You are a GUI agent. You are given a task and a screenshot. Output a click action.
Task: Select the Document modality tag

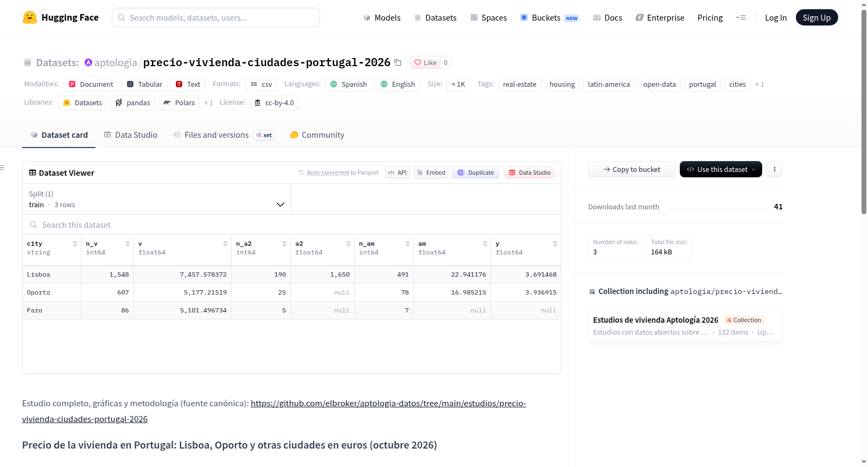[x=91, y=84]
